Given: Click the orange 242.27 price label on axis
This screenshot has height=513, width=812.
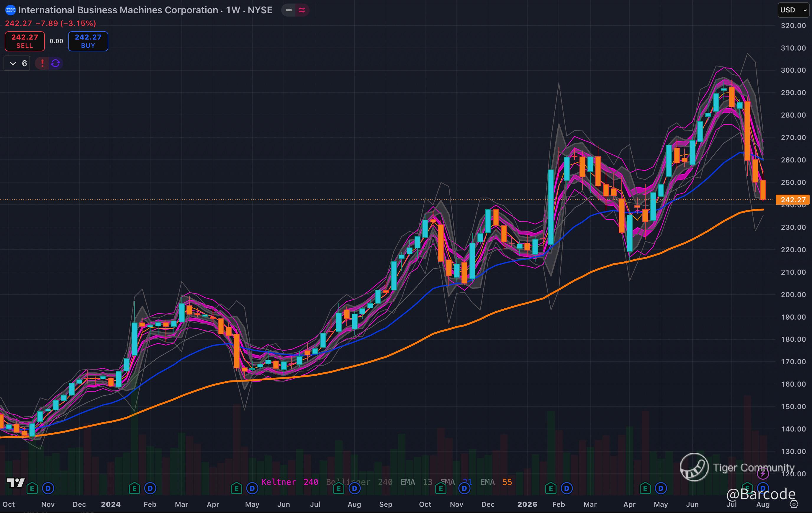Looking at the screenshot, I should click(793, 200).
